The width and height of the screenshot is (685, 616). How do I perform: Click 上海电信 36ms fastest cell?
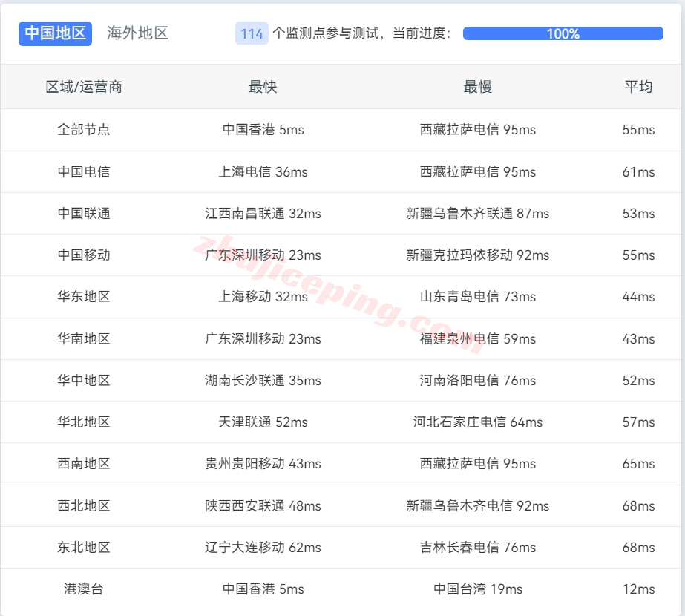[263, 171]
